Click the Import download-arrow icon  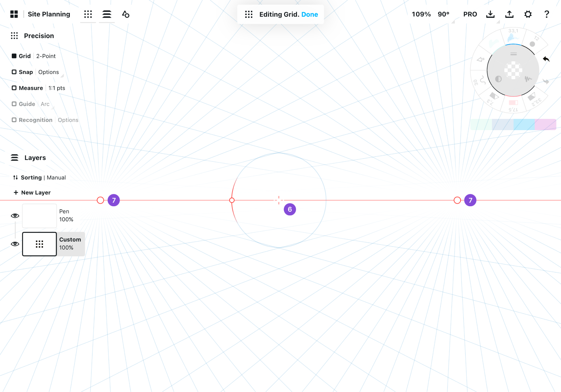(490, 14)
